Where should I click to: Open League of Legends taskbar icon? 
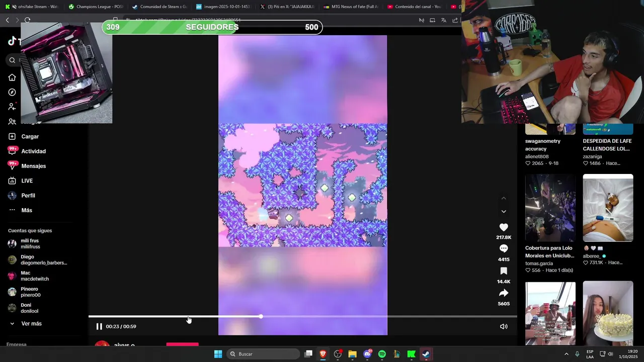click(396, 354)
